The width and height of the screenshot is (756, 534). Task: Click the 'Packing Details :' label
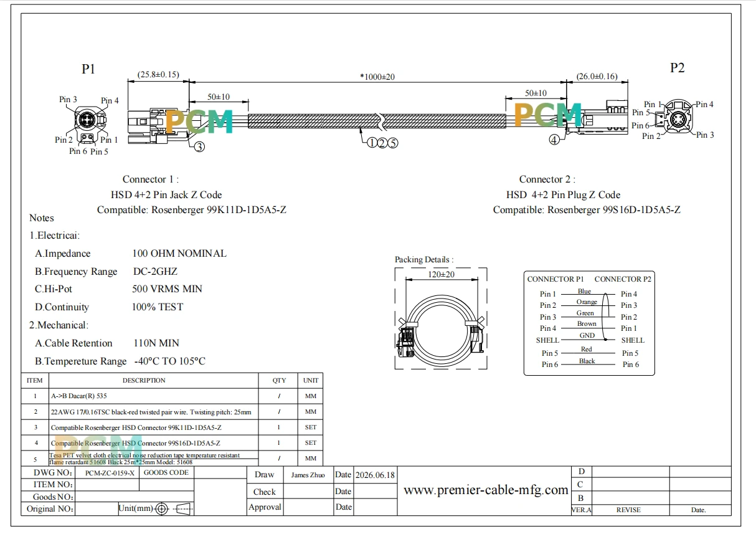click(x=424, y=259)
